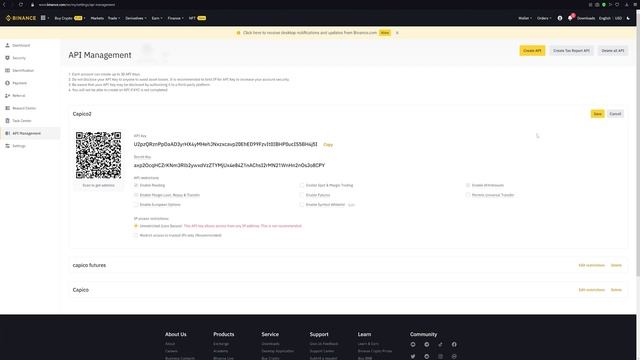Cancel editing Capico2 API
Screen dimensions: 640x360
615,114
